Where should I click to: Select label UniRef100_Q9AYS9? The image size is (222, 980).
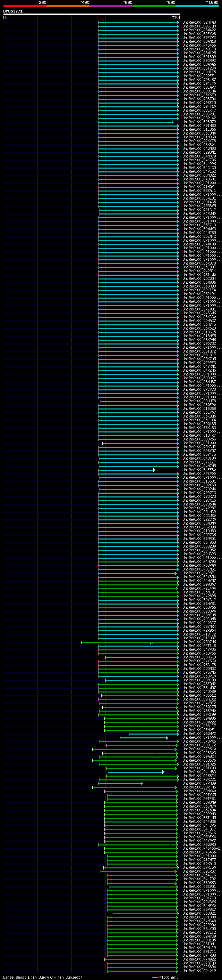coord(199,937)
